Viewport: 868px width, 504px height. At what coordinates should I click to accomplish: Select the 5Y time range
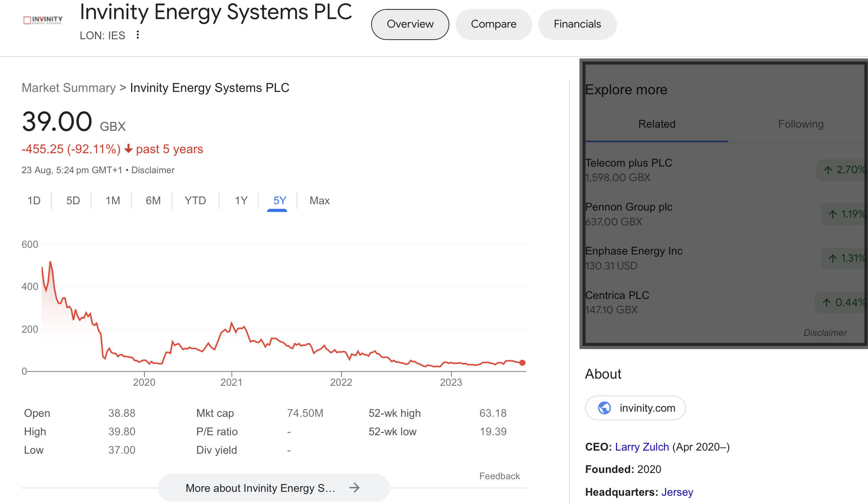pyautogui.click(x=280, y=201)
